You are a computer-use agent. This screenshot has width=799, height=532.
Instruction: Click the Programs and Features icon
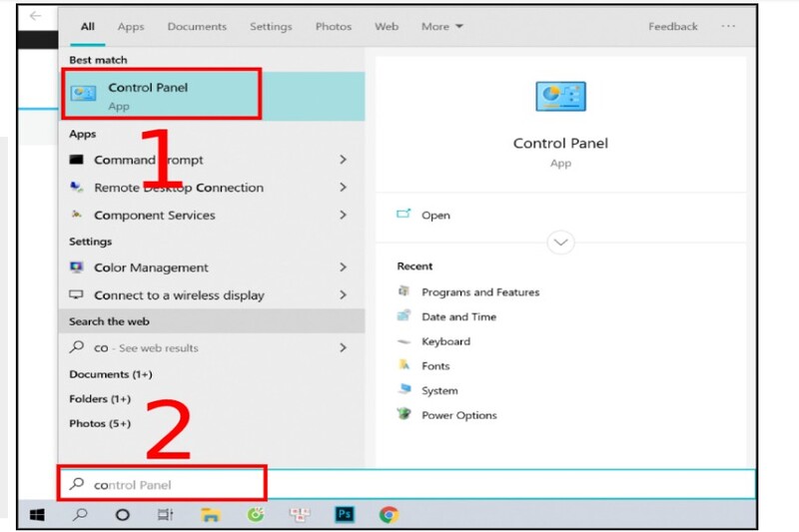click(403, 291)
